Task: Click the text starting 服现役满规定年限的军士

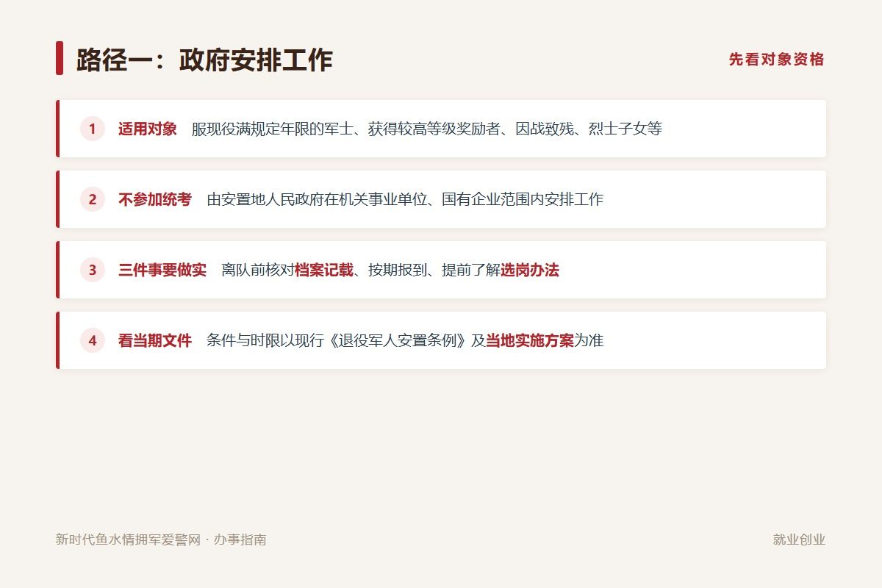Action: [427, 129]
